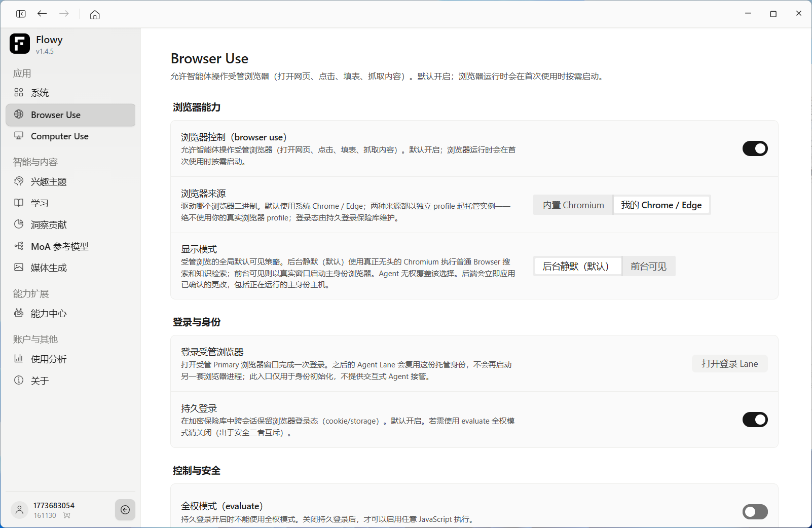
Task: Click the Flowy app logo
Action: (x=20, y=44)
